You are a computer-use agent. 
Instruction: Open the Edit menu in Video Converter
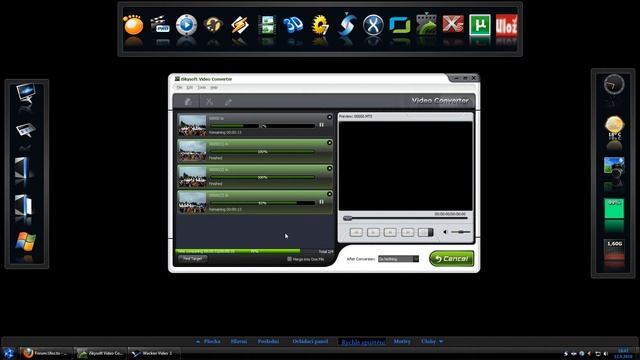[190, 88]
